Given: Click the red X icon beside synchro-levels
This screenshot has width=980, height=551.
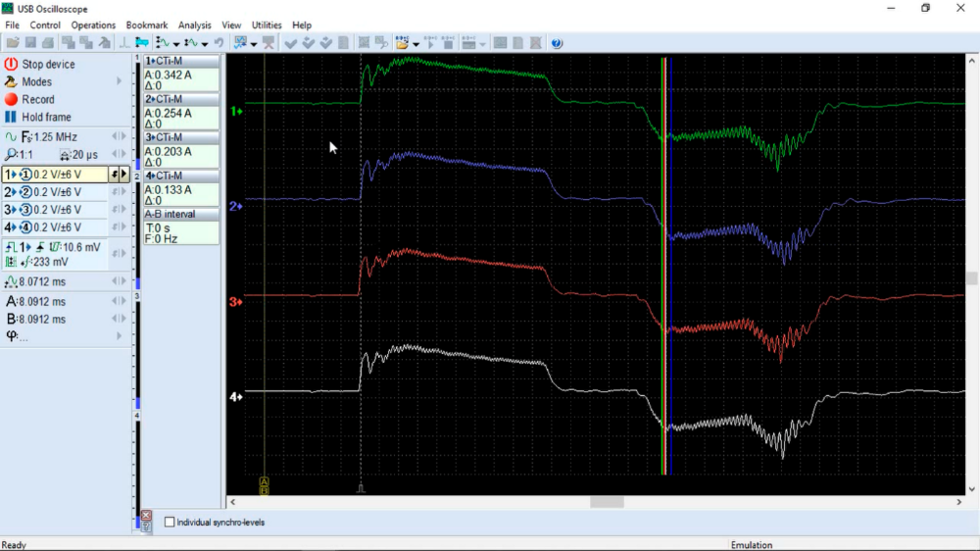Looking at the screenshot, I should [146, 515].
